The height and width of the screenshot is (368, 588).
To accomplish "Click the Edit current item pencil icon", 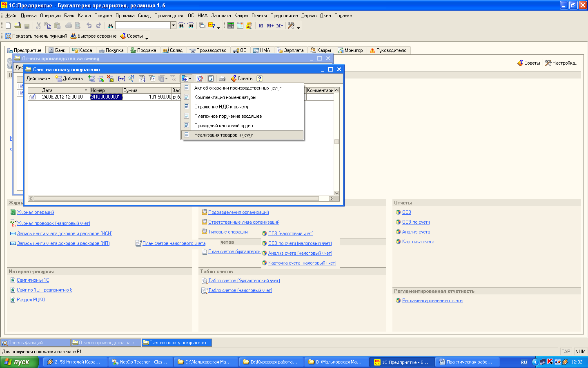I will (x=100, y=79).
